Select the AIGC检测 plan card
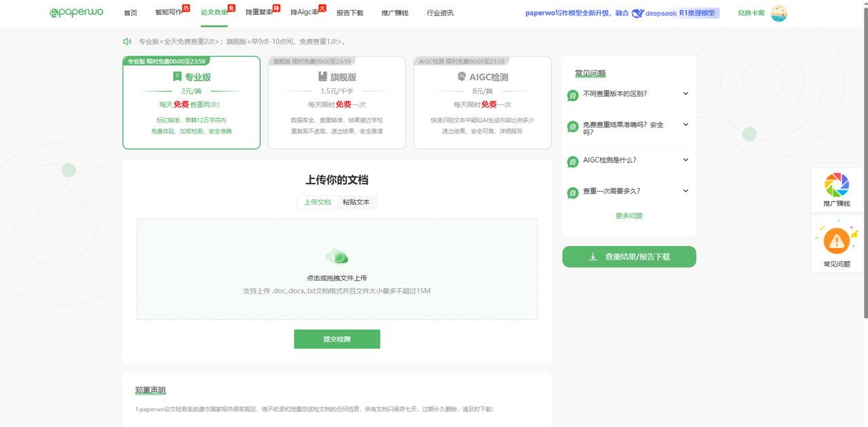868x427 pixels. (x=482, y=103)
